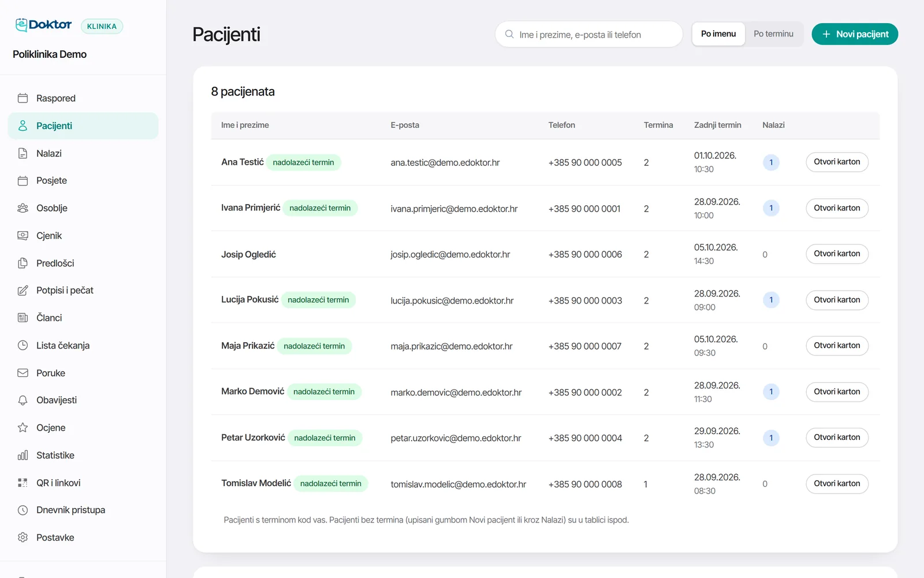Open the Obavijesti bell icon
The height and width of the screenshot is (578, 924).
pos(23,400)
